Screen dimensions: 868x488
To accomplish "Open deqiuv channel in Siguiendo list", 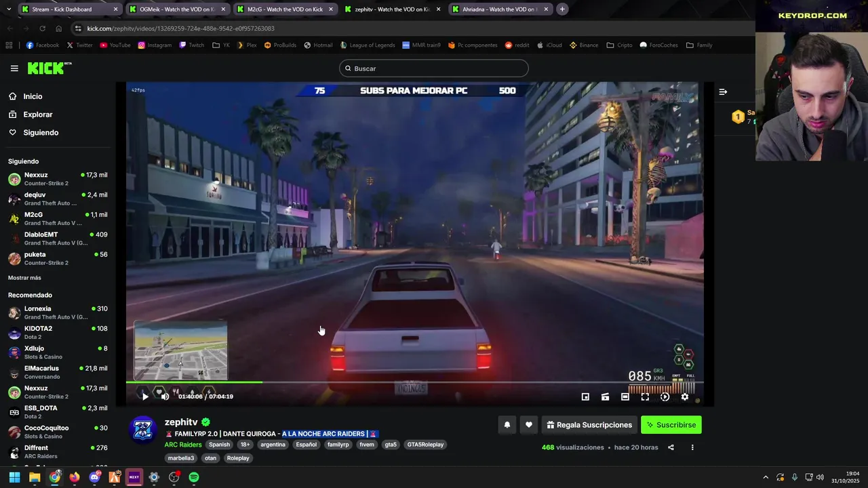I will pyautogui.click(x=58, y=199).
